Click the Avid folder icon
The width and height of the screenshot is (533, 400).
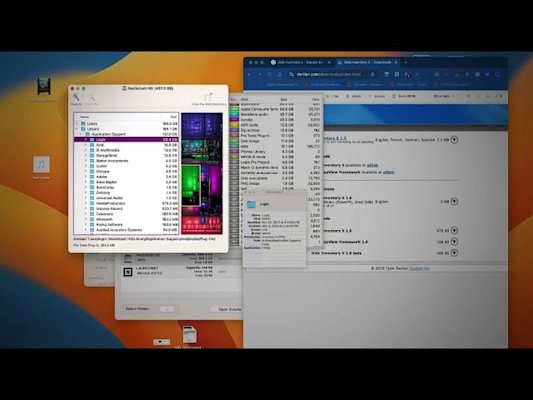(92, 145)
